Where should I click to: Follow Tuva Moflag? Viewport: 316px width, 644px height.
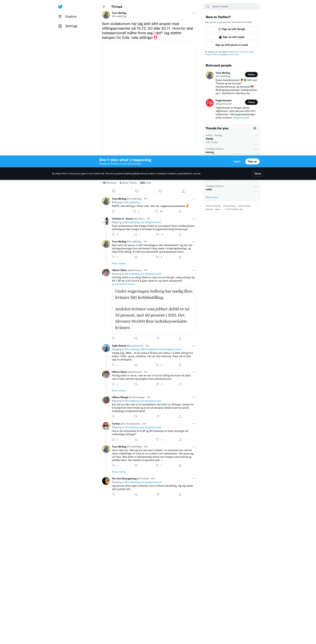pyautogui.click(x=251, y=75)
